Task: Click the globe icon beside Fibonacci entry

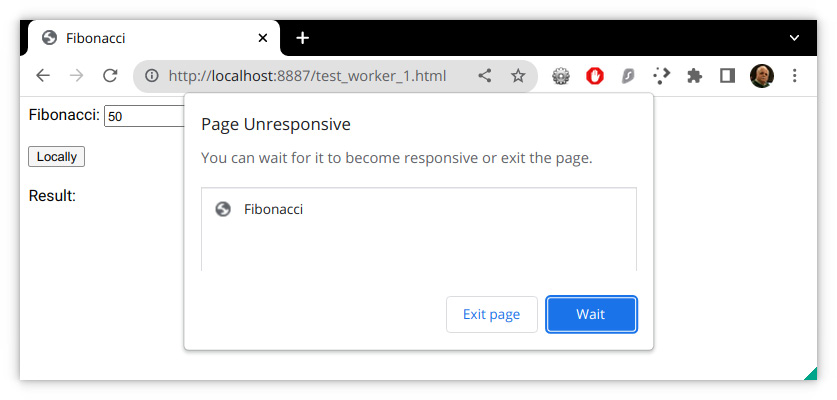Action: coord(223,209)
